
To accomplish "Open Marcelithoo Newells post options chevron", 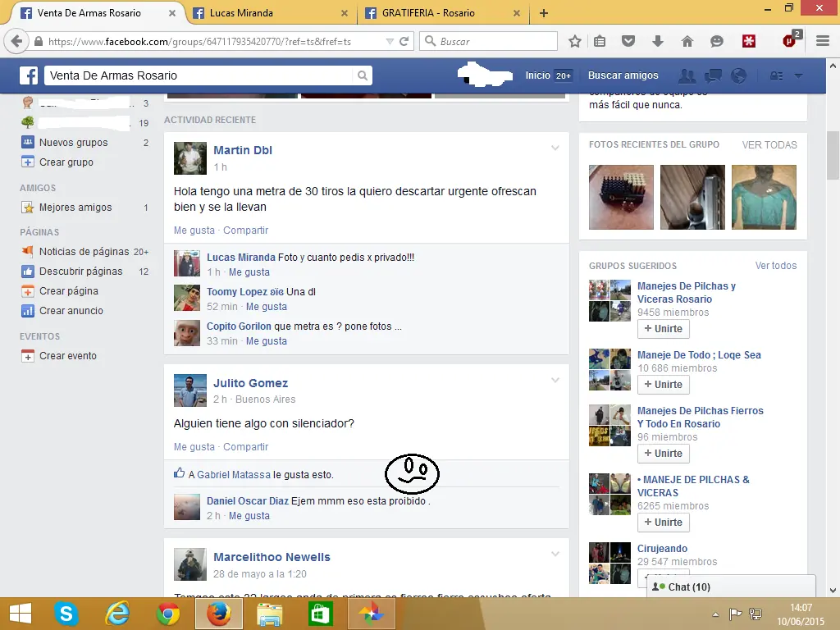I will coord(555,554).
